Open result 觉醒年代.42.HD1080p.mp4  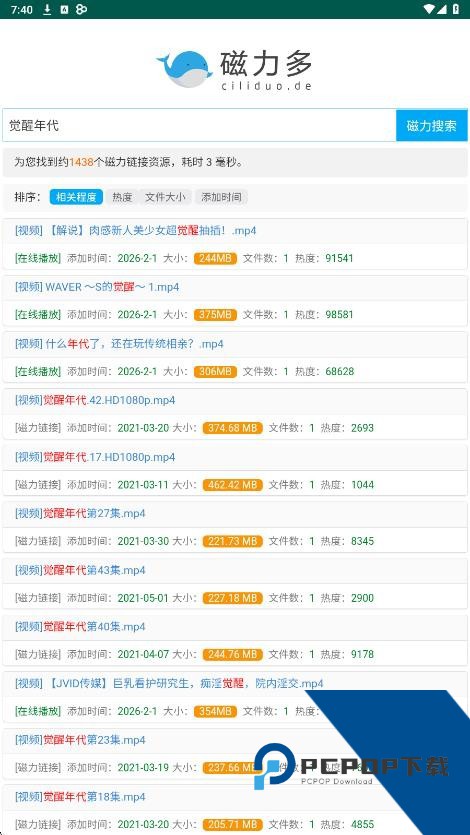(95, 400)
